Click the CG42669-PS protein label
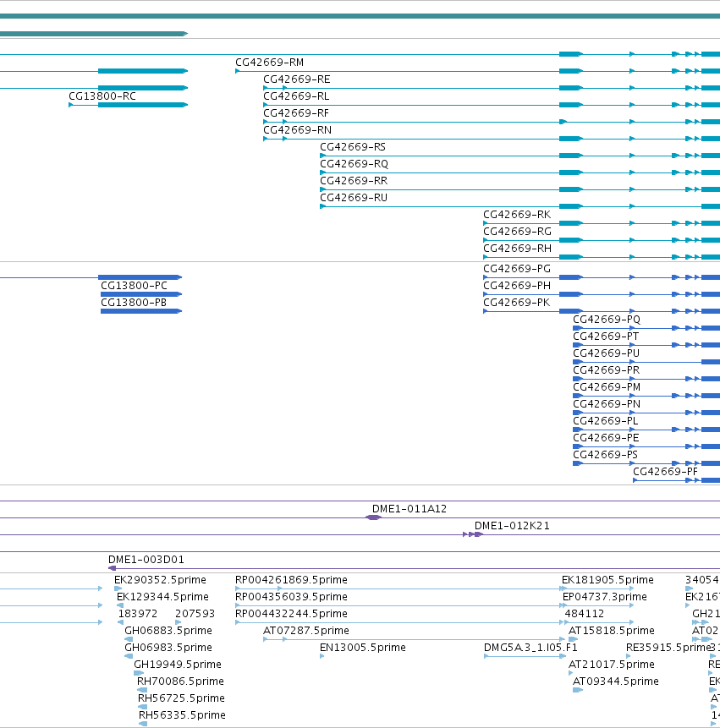The height and width of the screenshot is (728, 720). 605,455
